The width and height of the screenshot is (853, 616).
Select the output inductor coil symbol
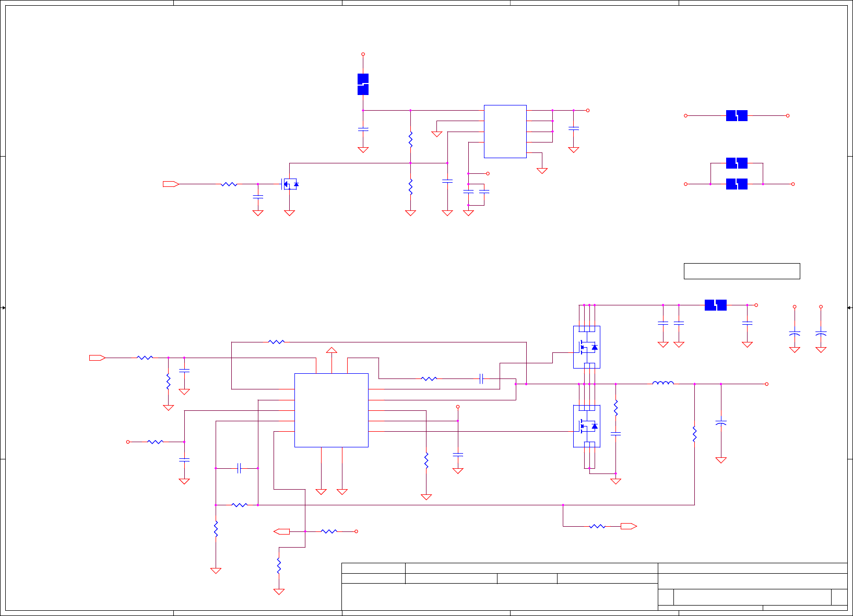[663, 383]
